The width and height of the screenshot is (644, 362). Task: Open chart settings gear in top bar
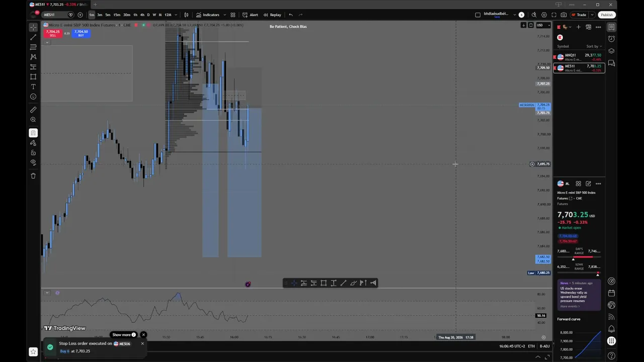click(544, 15)
